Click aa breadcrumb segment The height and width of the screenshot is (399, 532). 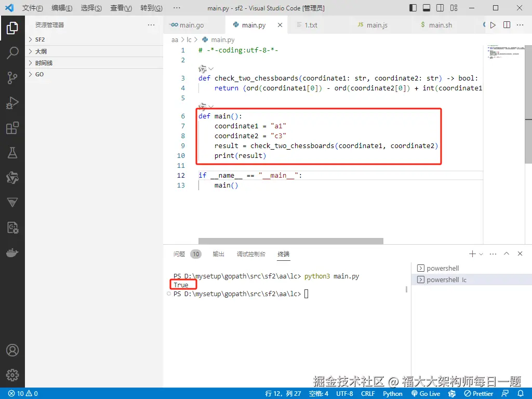pyautogui.click(x=175, y=39)
